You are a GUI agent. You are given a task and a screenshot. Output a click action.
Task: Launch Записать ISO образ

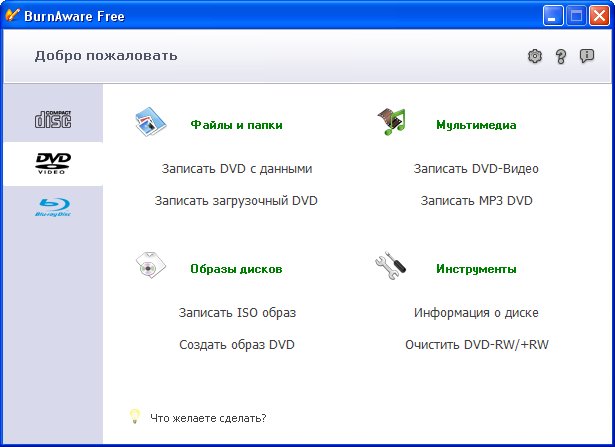pos(237,313)
